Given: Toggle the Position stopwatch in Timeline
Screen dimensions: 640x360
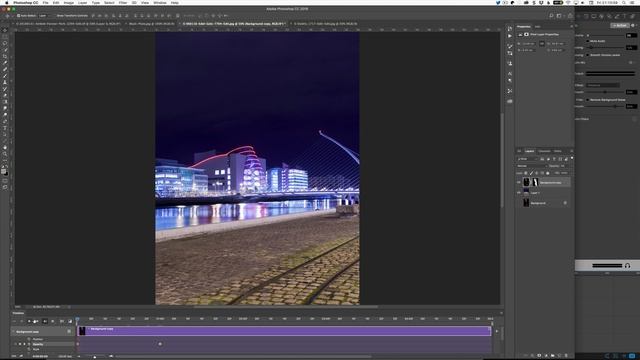Looking at the screenshot, I should (29, 339).
